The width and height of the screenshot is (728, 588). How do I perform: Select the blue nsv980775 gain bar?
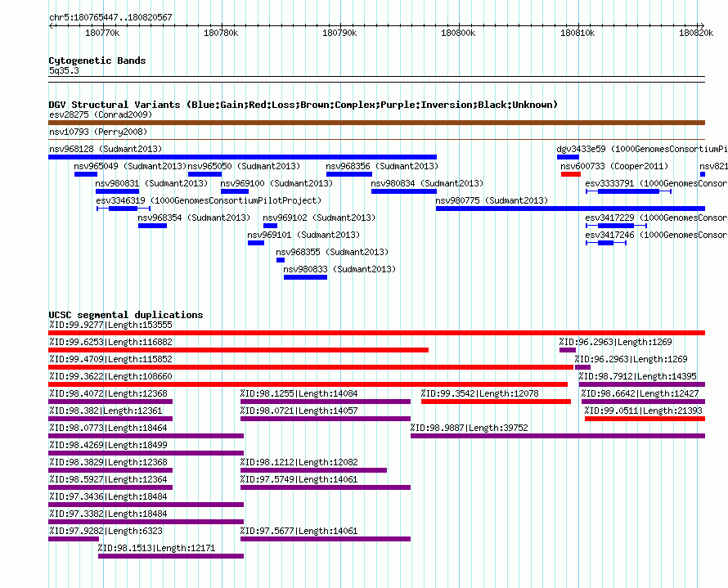point(570,209)
